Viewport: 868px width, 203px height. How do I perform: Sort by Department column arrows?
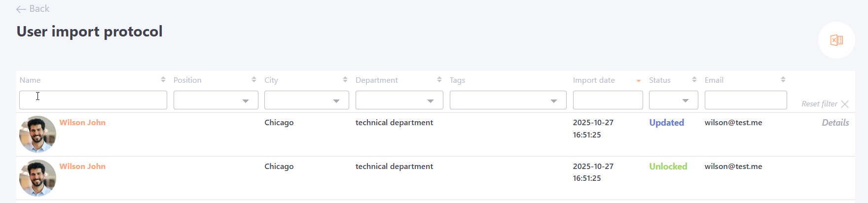(439, 80)
